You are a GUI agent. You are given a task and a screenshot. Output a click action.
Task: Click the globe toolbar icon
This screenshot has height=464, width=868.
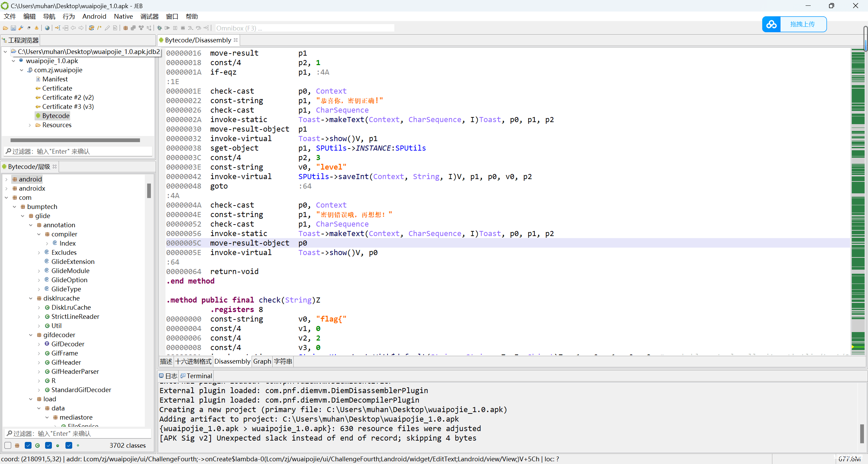tap(47, 28)
